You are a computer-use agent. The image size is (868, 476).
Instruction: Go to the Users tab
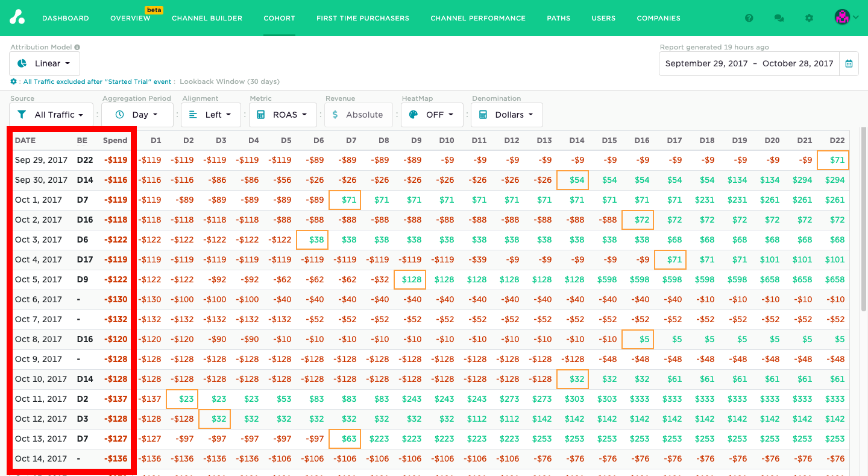point(603,18)
